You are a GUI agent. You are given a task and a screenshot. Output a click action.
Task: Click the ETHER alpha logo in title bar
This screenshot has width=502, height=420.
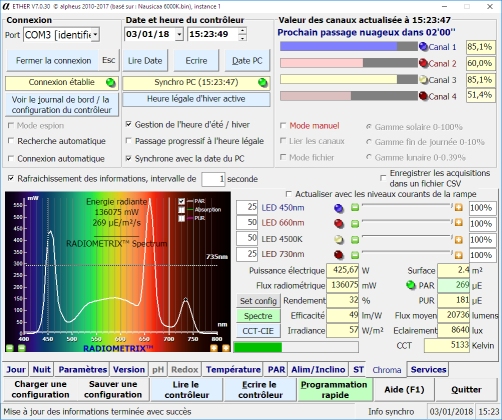(6, 7)
